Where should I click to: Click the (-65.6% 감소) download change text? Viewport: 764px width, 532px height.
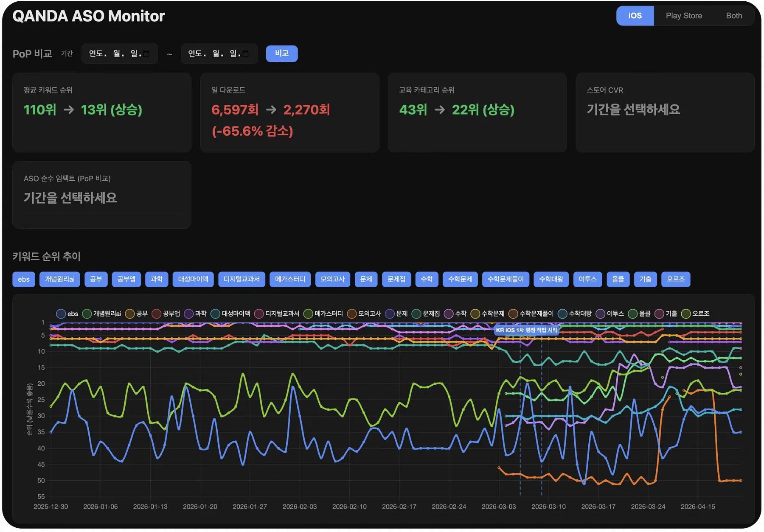coord(252,131)
